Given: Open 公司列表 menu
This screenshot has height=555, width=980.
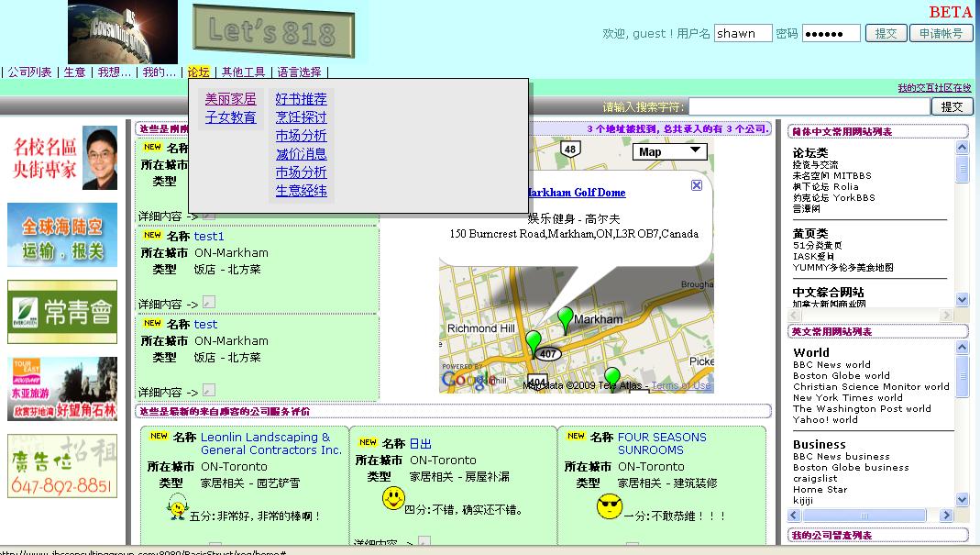Looking at the screenshot, I should pos(29,72).
